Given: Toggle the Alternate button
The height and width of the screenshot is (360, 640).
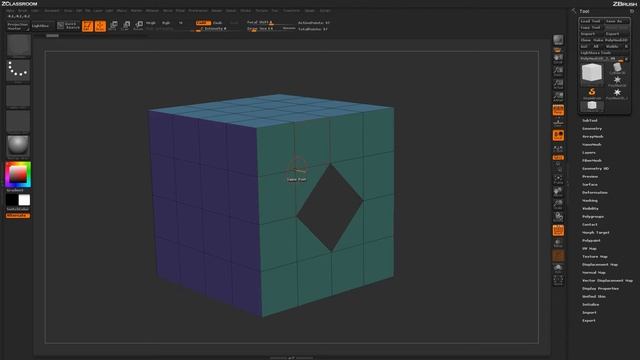Looking at the screenshot, I should click(18, 216).
